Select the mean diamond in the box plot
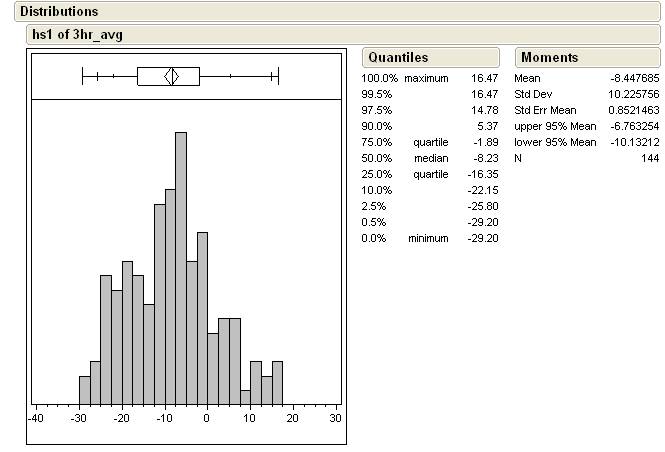The width and height of the screenshot is (665, 452). 172,76
